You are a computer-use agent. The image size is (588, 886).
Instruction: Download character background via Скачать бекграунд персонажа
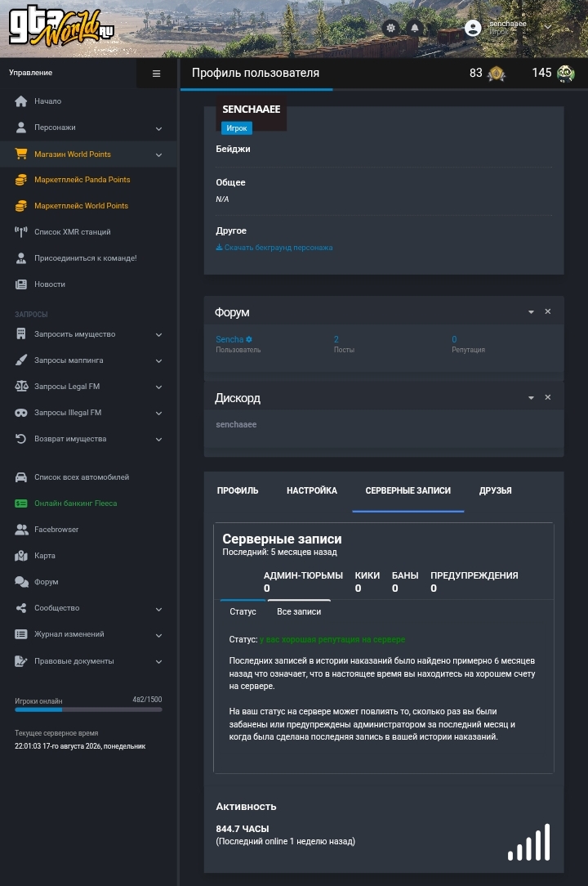coord(274,248)
